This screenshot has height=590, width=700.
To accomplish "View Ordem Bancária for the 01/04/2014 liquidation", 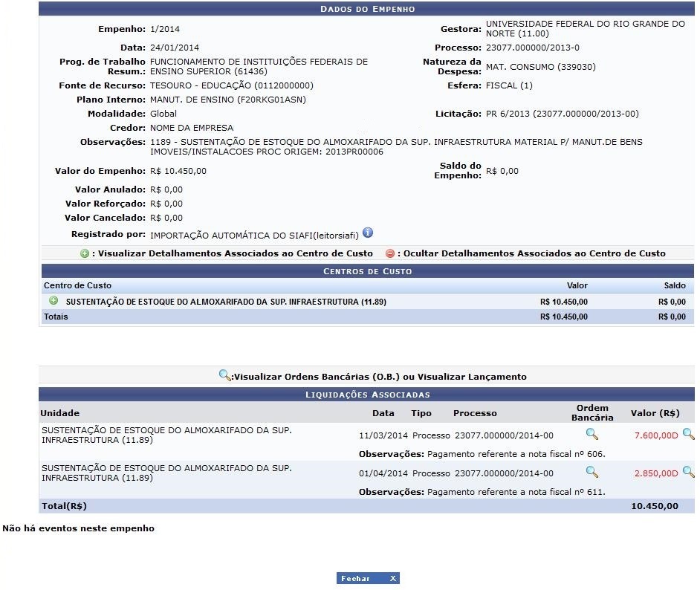I will (592, 472).
